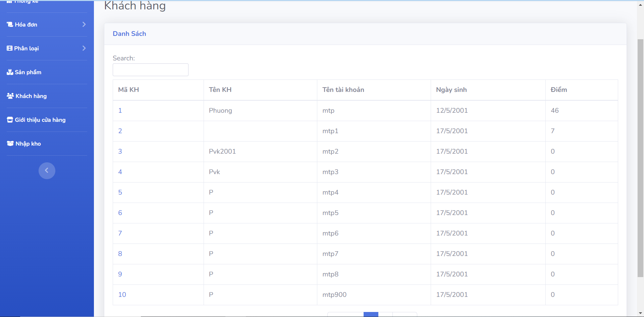This screenshot has height=317, width=644.
Task: Click inside the Search input box
Action: [x=150, y=70]
